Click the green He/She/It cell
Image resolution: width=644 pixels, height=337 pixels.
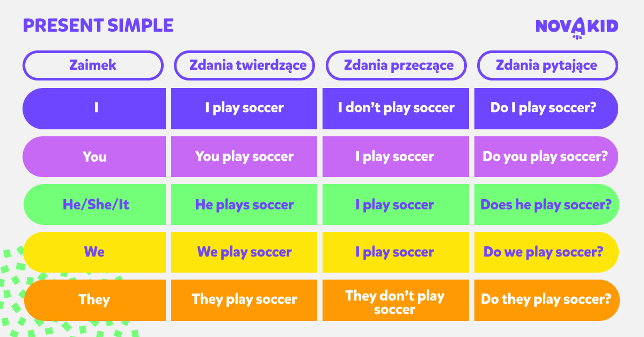95,204
